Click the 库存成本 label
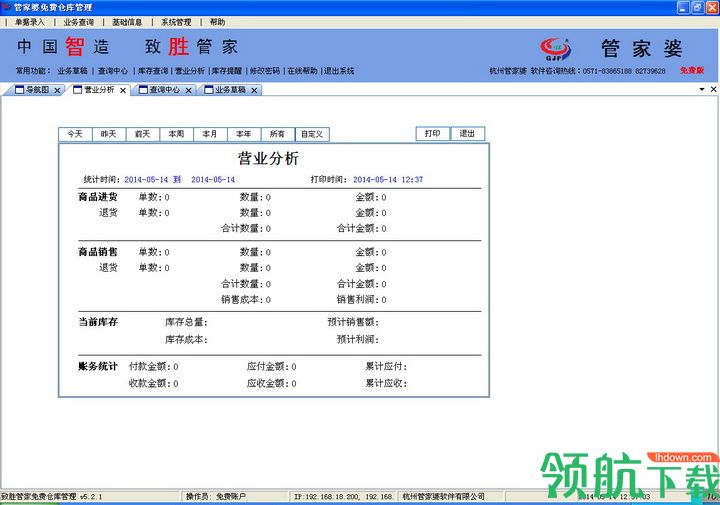The width and height of the screenshot is (720, 505). pos(186,340)
